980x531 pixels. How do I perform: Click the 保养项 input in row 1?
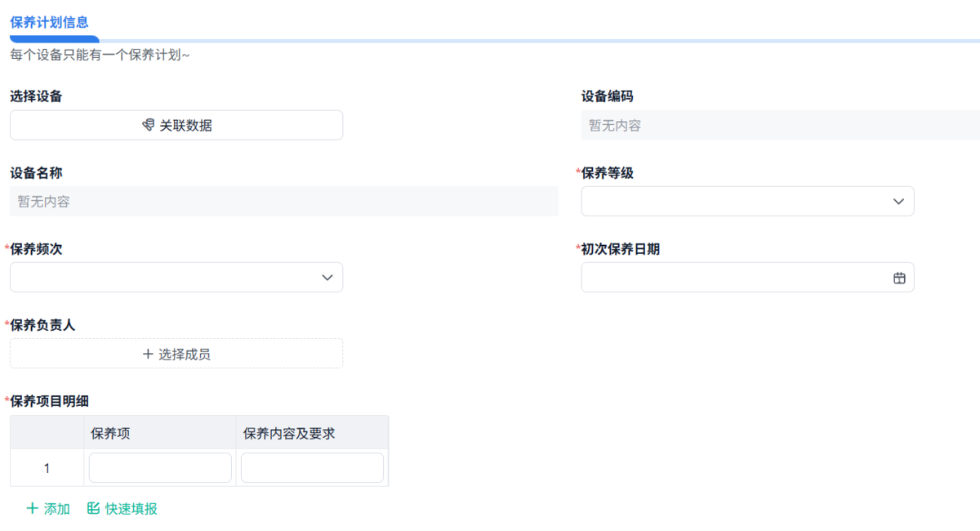(160, 466)
